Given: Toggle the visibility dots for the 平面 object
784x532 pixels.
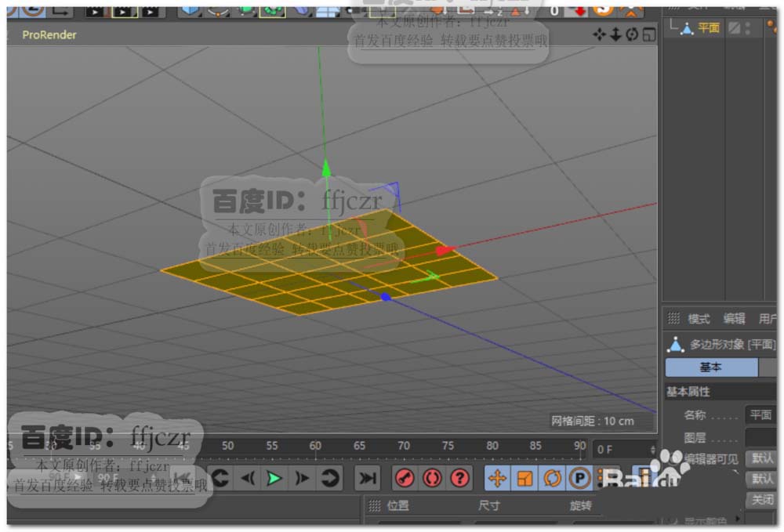Looking at the screenshot, I should tap(747, 28).
